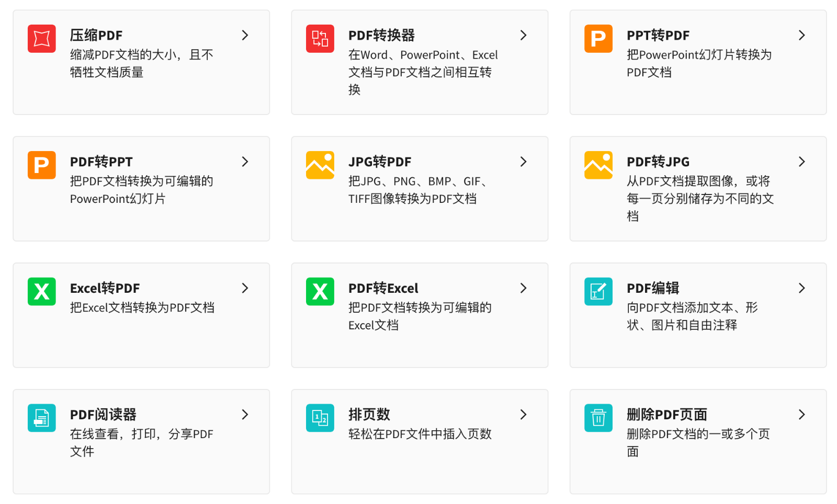The width and height of the screenshot is (837, 504).
Task: Click the 排页数 page numbering icon
Action: 320,418
